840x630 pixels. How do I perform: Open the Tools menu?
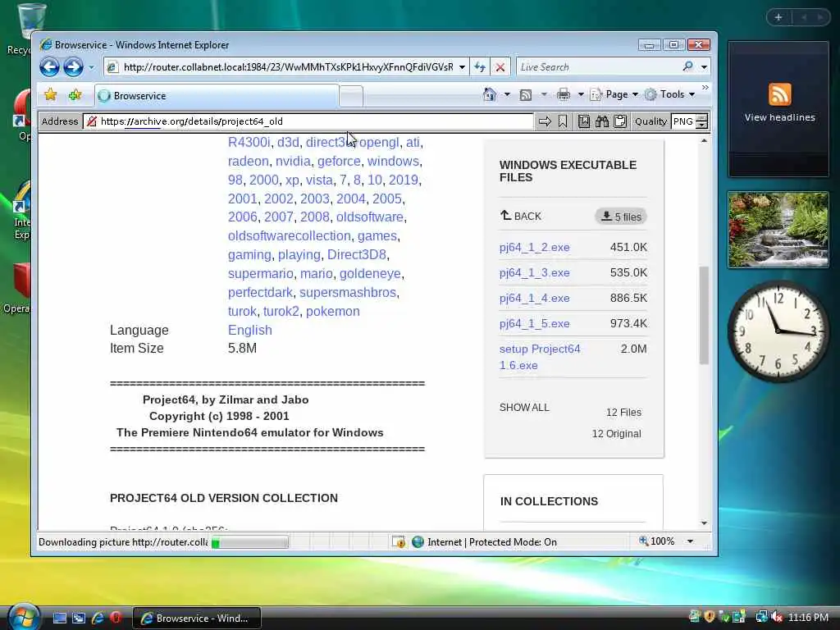coord(669,94)
